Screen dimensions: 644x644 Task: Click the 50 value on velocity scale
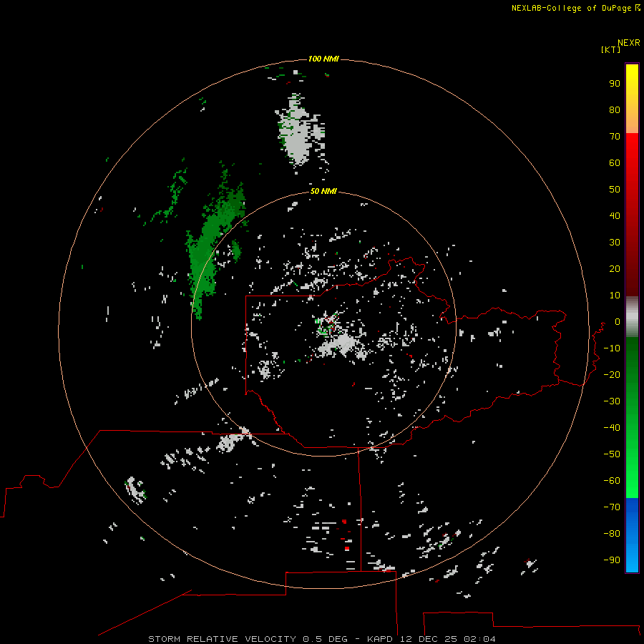coord(615,190)
